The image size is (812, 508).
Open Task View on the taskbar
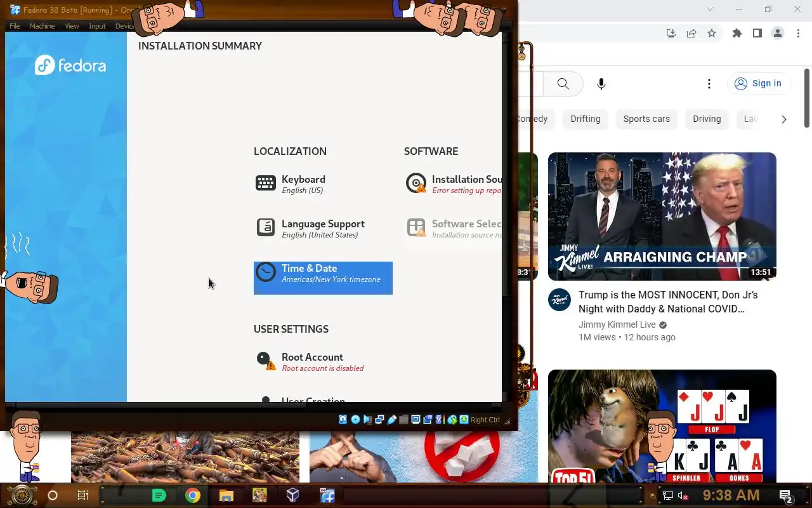coord(83,495)
